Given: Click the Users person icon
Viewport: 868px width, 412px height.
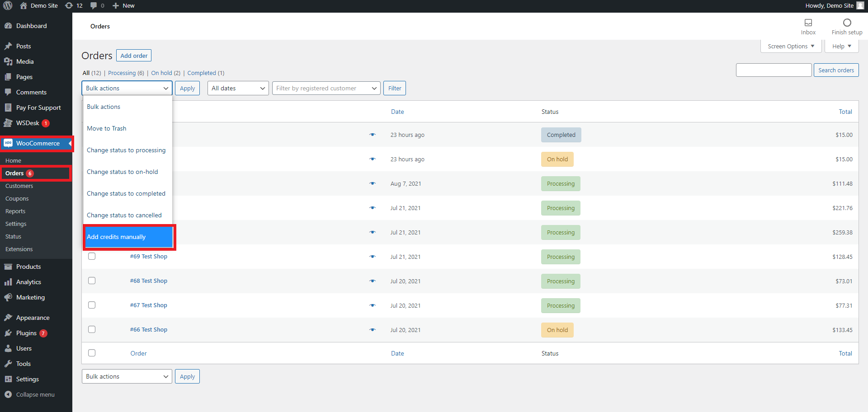Looking at the screenshot, I should point(8,348).
